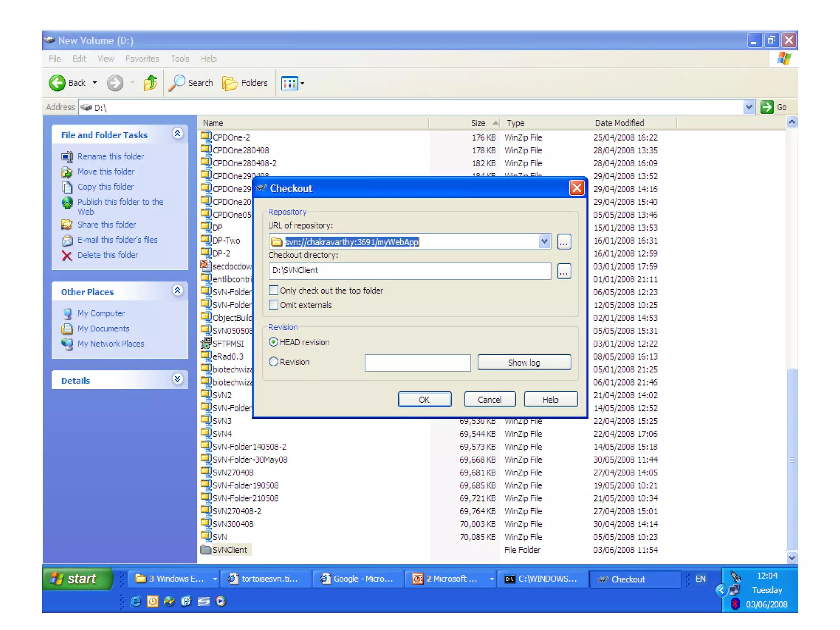Viewport: 840px width, 630px height.
Task: Toggle the Folders pane
Action: click(245, 83)
